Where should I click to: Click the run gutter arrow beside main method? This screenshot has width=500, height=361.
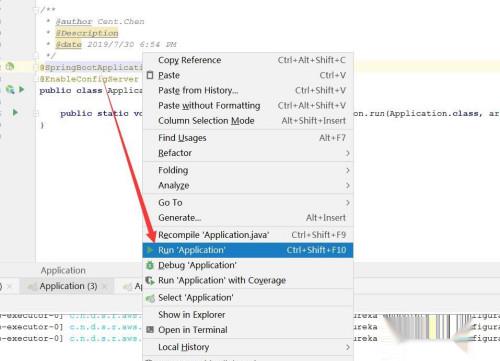[x=15, y=113]
